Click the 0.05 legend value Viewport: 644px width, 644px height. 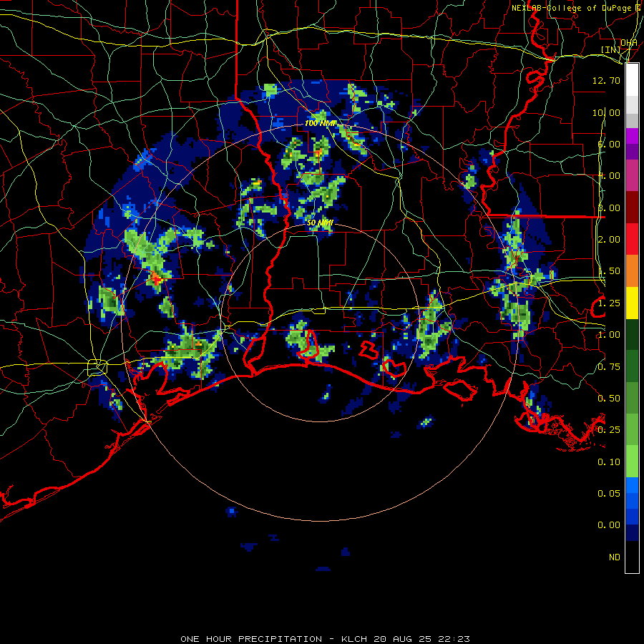(609, 494)
